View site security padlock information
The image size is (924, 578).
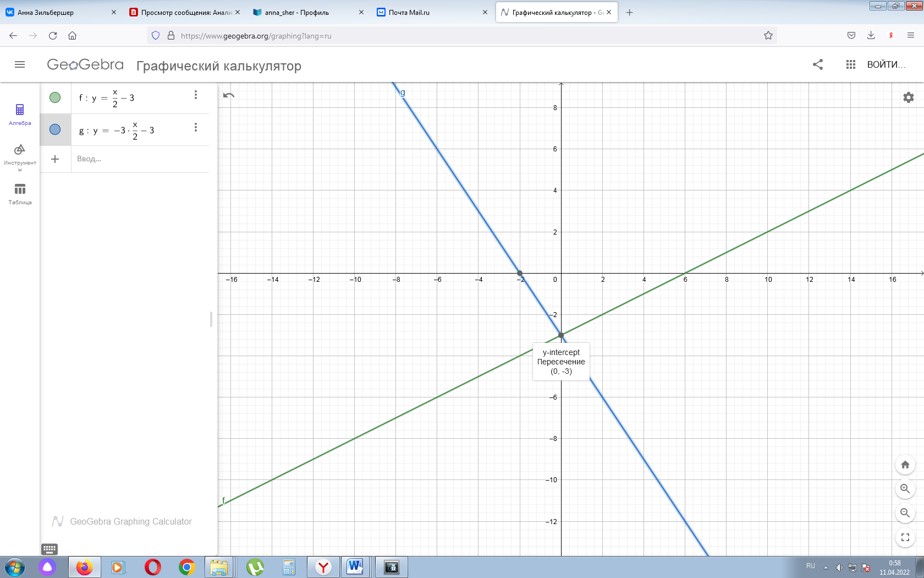171,35
